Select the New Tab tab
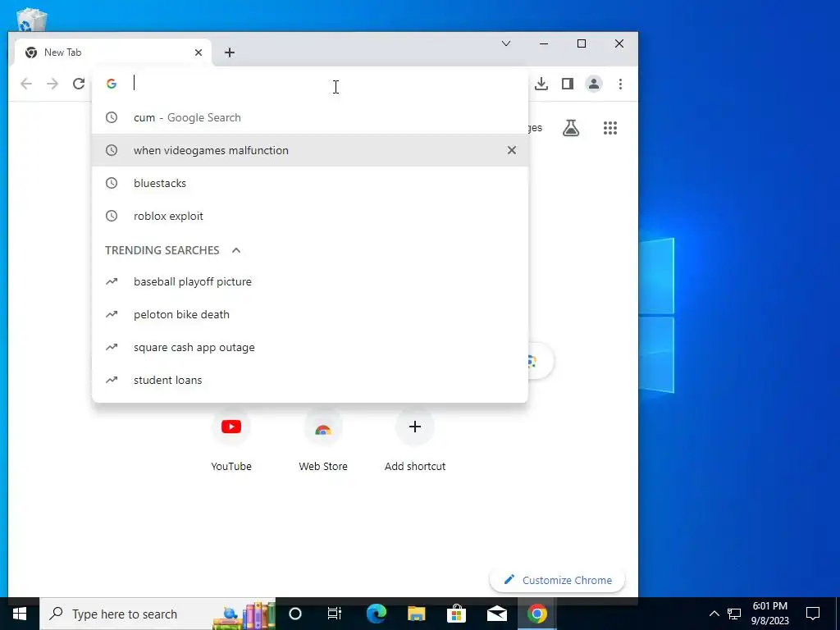The image size is (840, 630). [112, 52]
